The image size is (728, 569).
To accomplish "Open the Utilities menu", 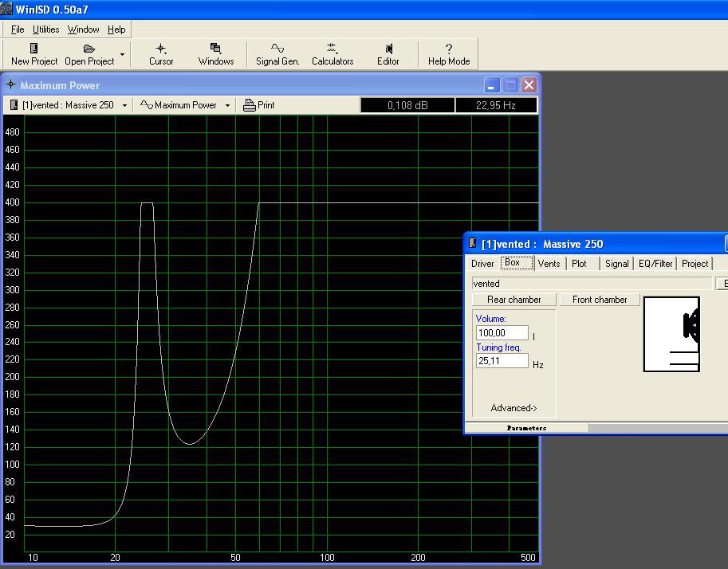I will click(45, 29).
